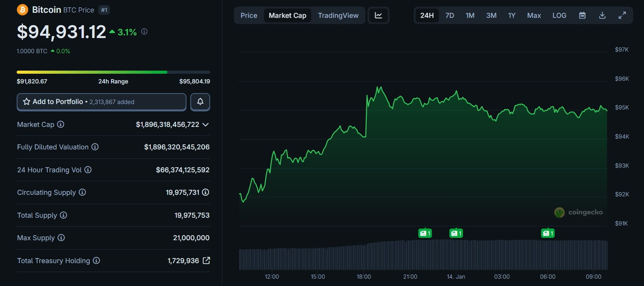Open the calendar date range picker

pyautogui.click(x=582, y=16)
